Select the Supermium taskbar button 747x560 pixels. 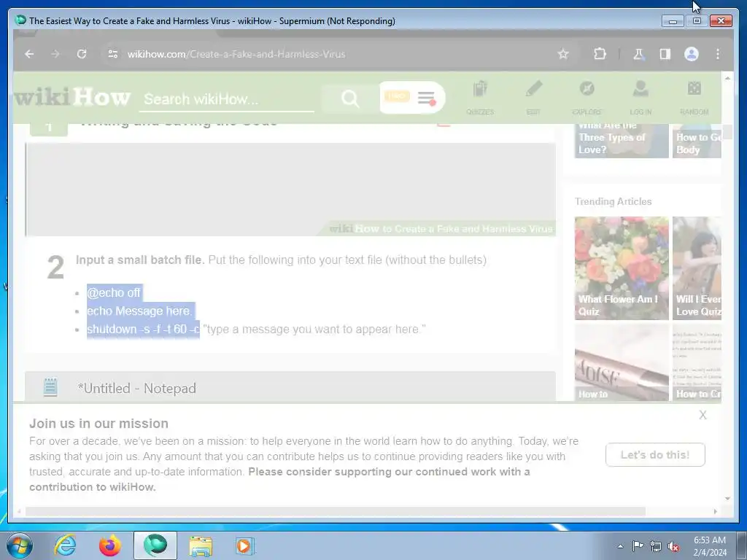click(x=155, y=545)
